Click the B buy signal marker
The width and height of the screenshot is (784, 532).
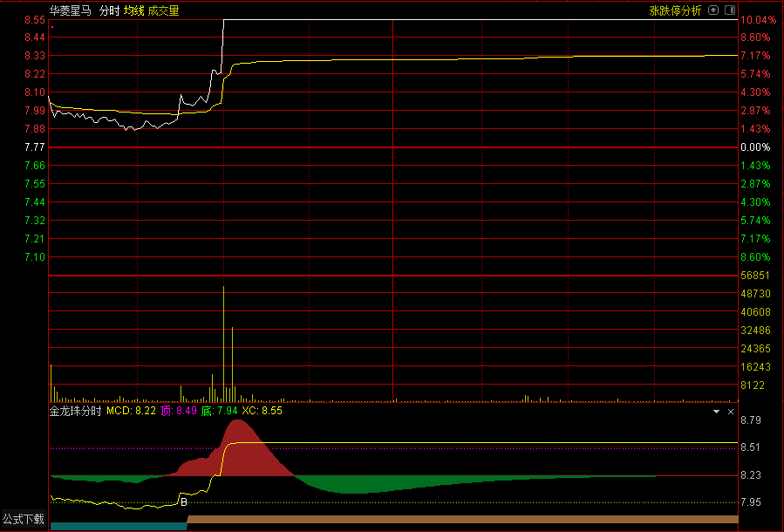(x=183, y=501)
